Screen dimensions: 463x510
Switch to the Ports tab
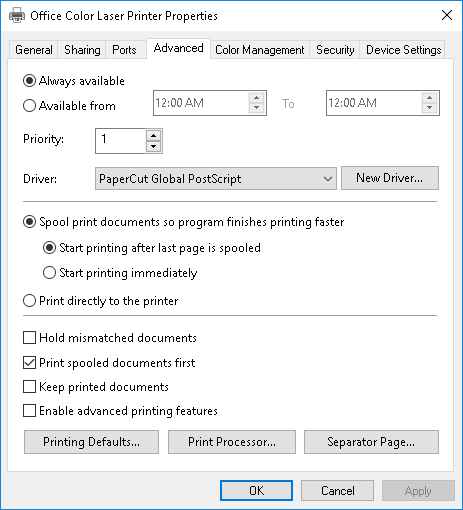pos(124,50)
